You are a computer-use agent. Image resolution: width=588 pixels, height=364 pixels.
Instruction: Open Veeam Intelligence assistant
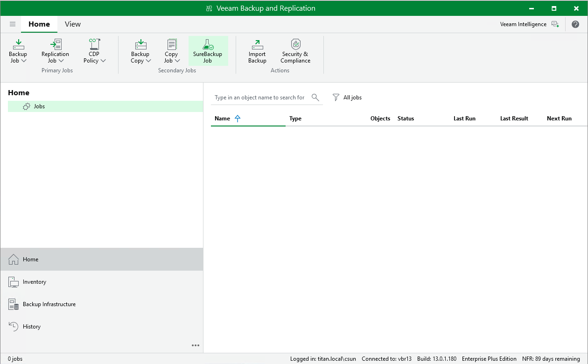pyautogui.click(x=529, y=24)
